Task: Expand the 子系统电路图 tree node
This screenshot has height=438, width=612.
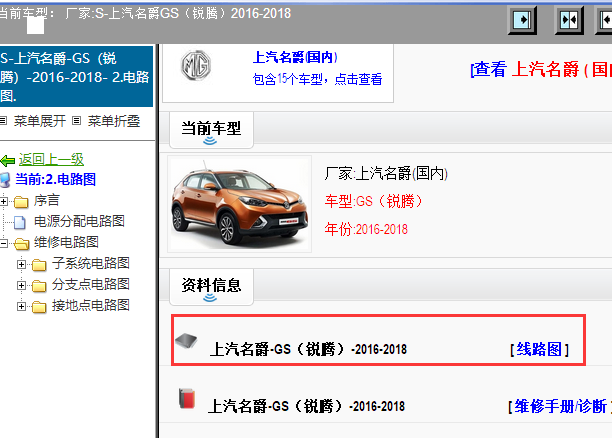Action: [21, 264]
